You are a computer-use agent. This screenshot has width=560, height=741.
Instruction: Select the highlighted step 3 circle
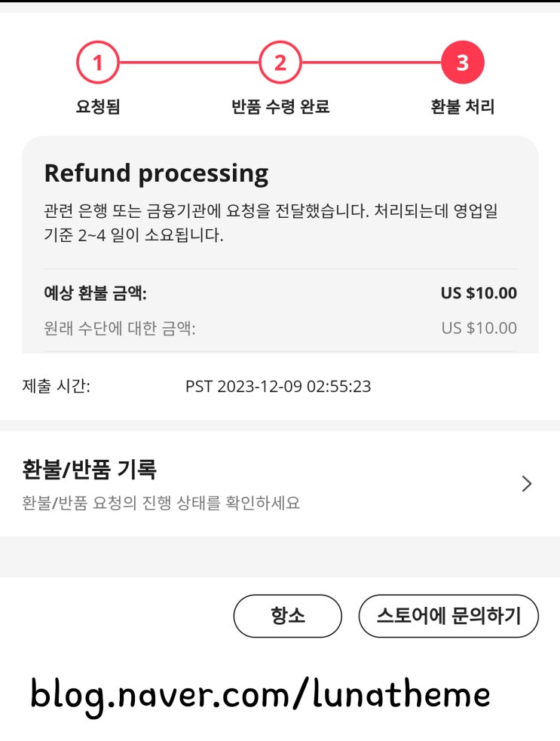point(462,63)
